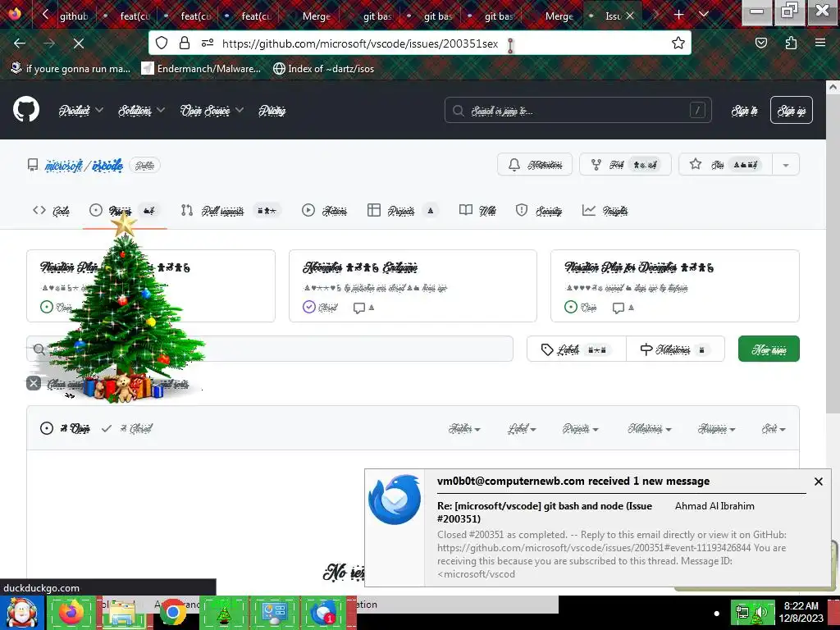Viewport: 840px width, 630px height.
Task: Open Google Chrome from the taskbar
Action: [172, 612]
